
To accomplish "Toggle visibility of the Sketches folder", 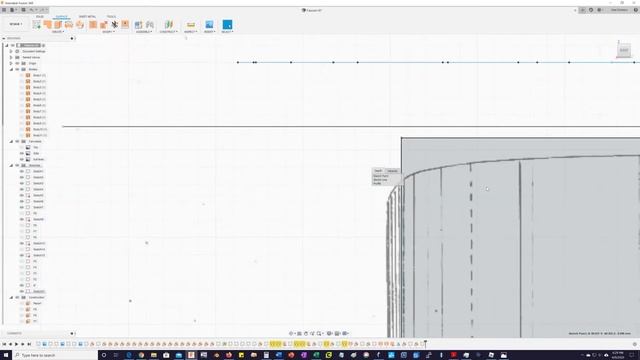I will point(17,165).
